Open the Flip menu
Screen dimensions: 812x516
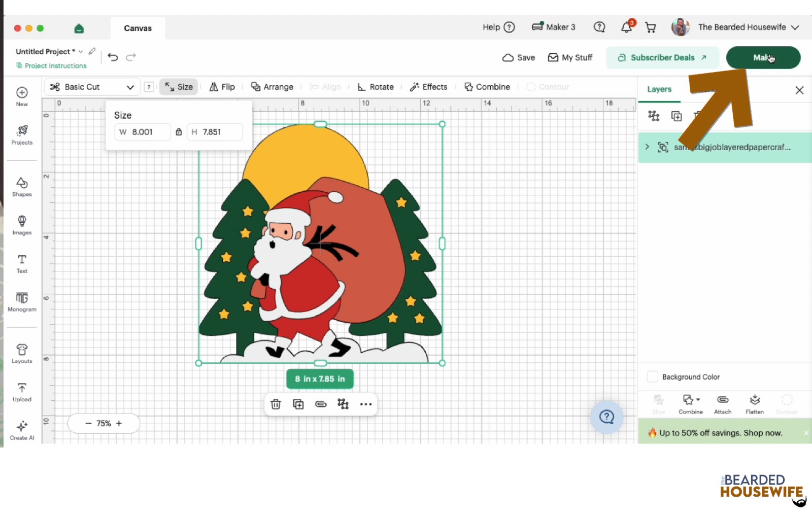click(222, 87)
